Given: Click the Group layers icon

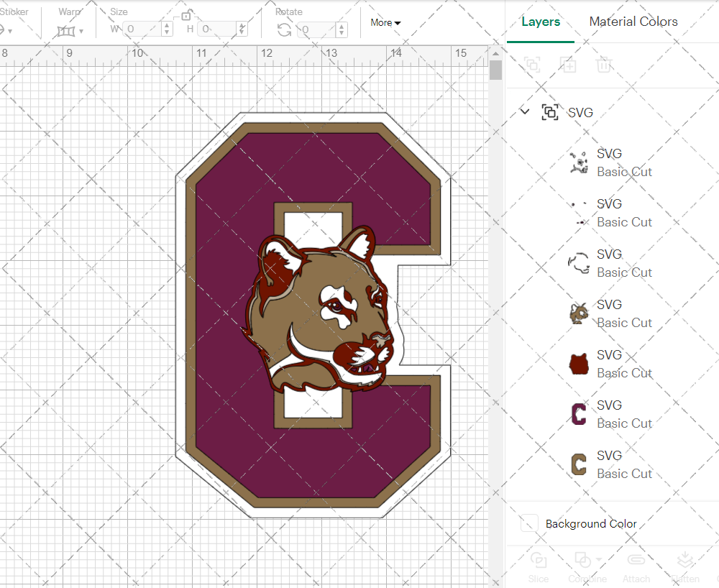Looking at the screenshot, I should tap(532, 65).
